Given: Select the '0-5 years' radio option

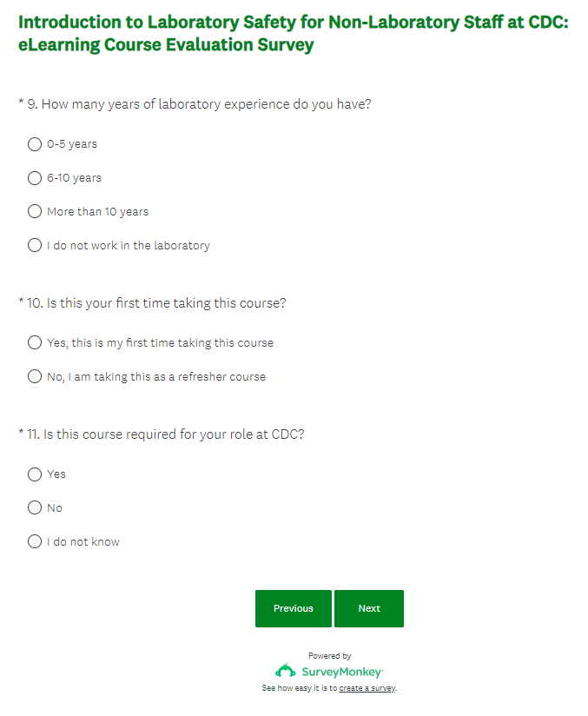Looking at the screenshot, I should click(35, 144).
